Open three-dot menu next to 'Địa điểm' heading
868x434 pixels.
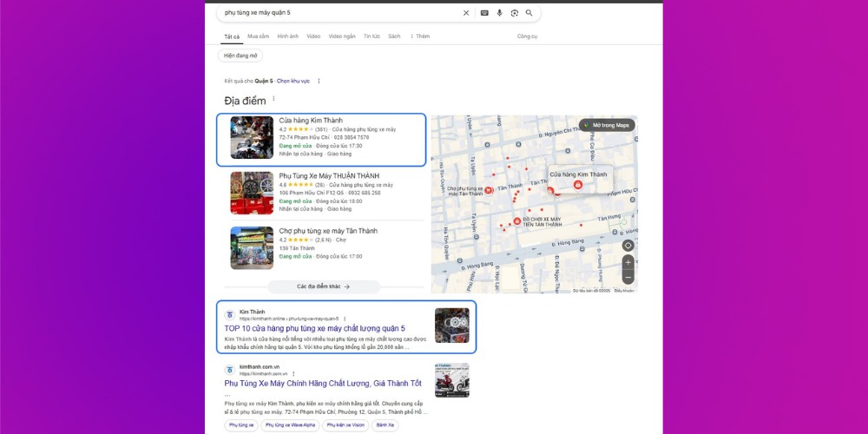[x=274, y=99]
